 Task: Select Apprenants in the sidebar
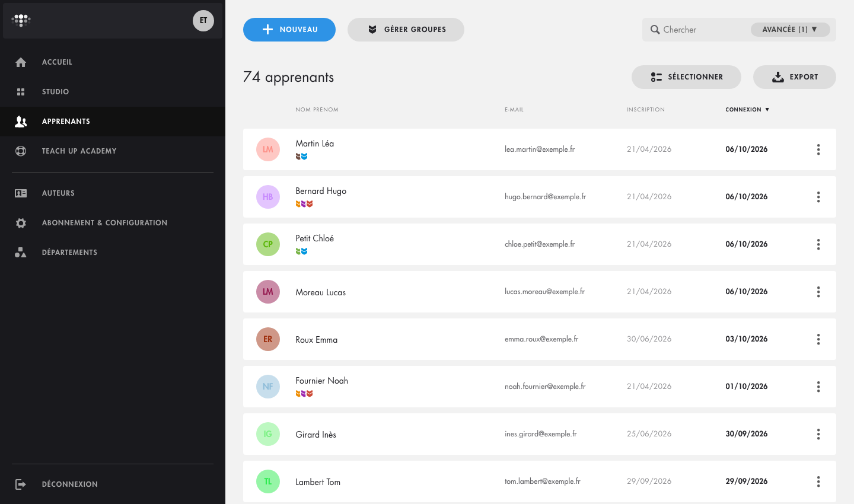[x=113, y=122]
